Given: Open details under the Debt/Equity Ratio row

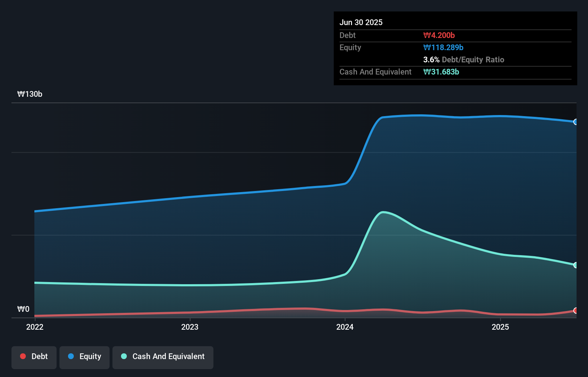Looking at the screenshot, I should click(x=464, y=59).
